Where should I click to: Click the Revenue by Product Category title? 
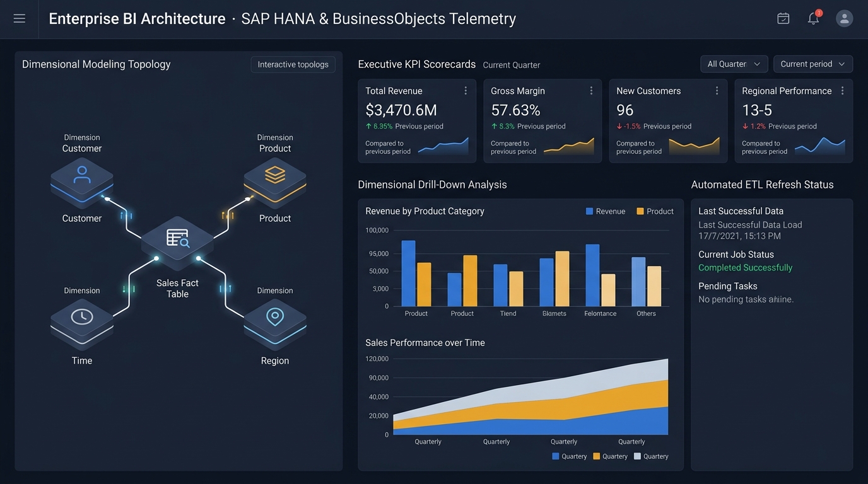[425, 211]
